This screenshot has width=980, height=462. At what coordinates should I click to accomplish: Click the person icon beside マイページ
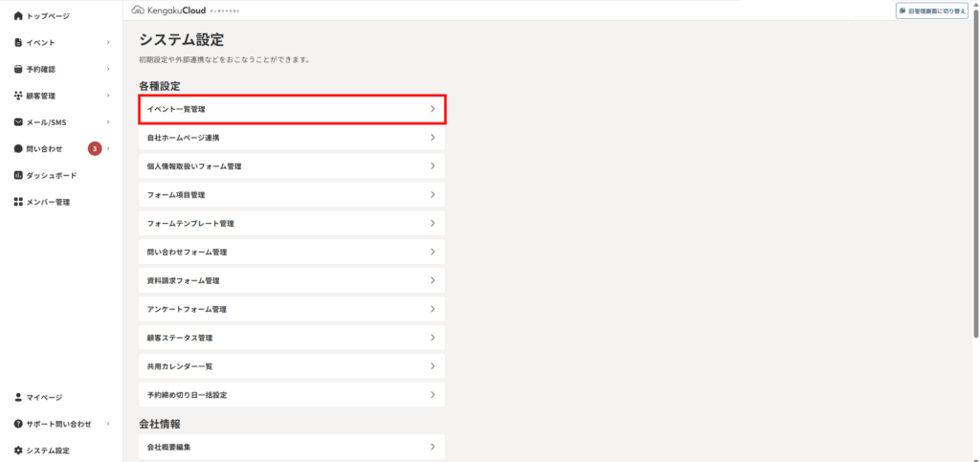point(18,397)
